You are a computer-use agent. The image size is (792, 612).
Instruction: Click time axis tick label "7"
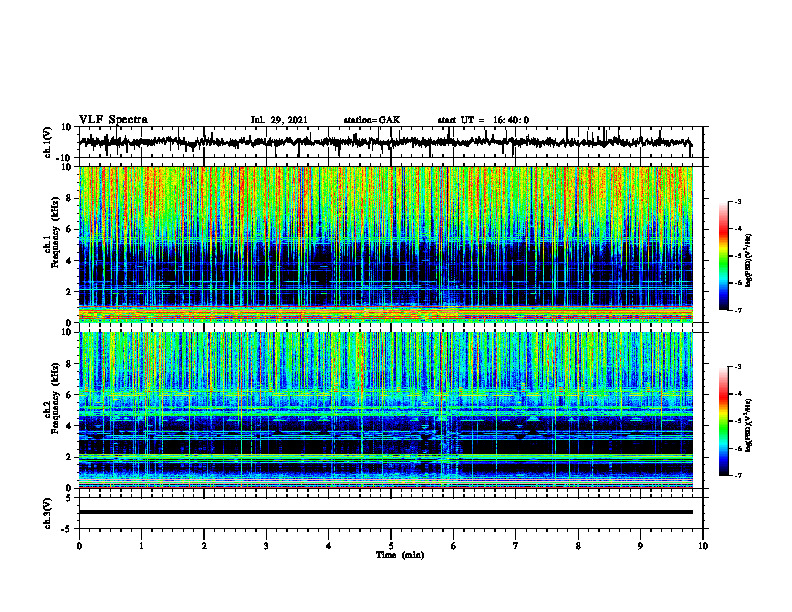[516, 546]
